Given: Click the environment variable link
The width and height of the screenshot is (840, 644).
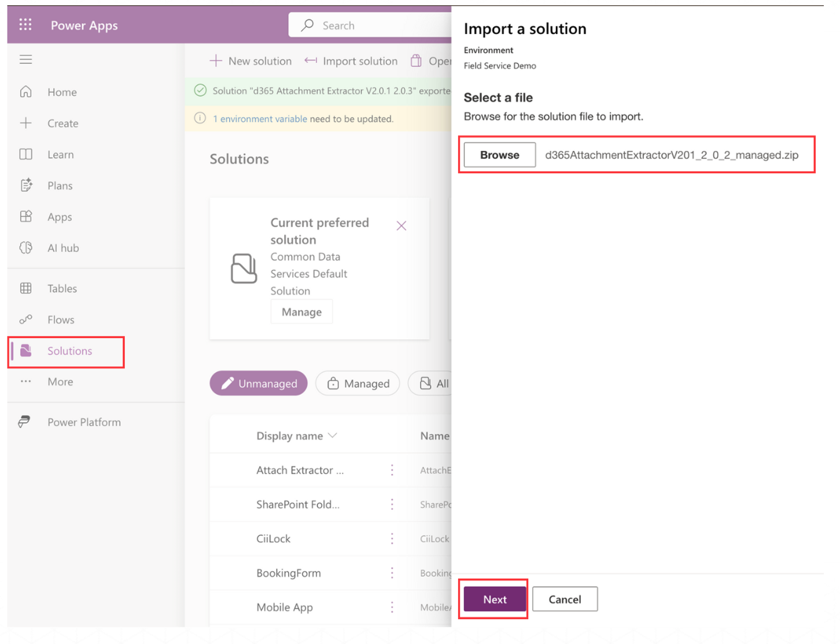Looking at the screenshot, I should pyautogui.click(x=260, y=119).
